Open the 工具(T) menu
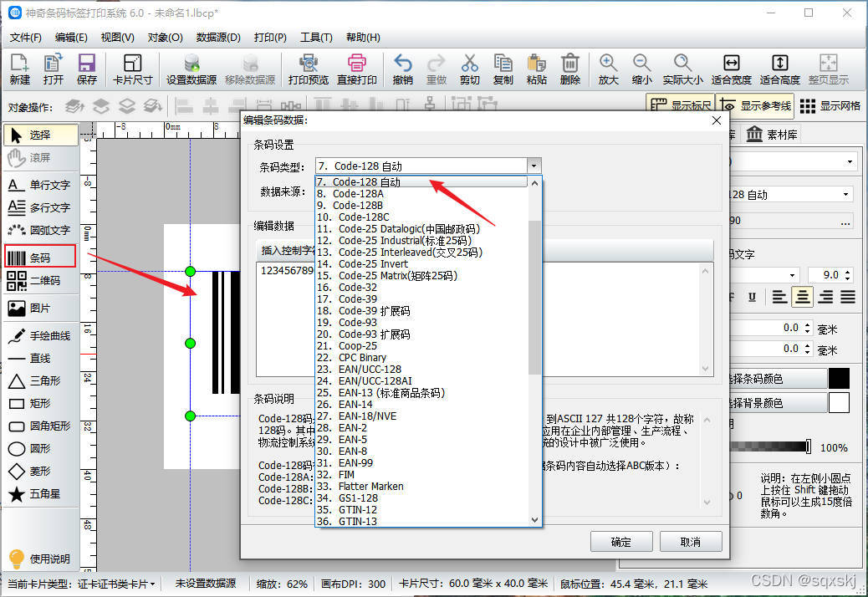 tap(316, 37)
